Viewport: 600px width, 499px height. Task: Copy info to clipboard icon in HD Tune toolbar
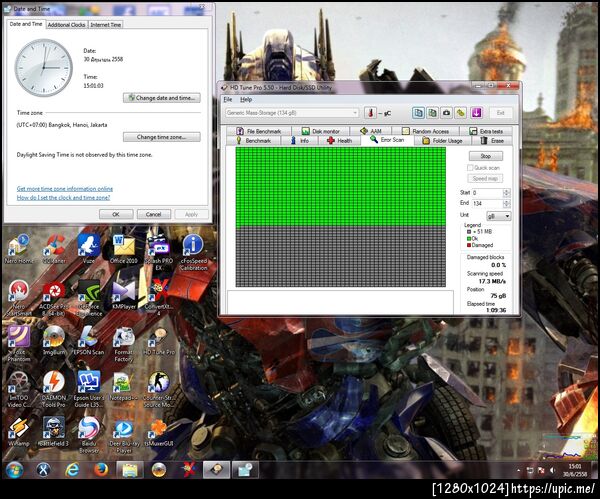tap(418, 113)
